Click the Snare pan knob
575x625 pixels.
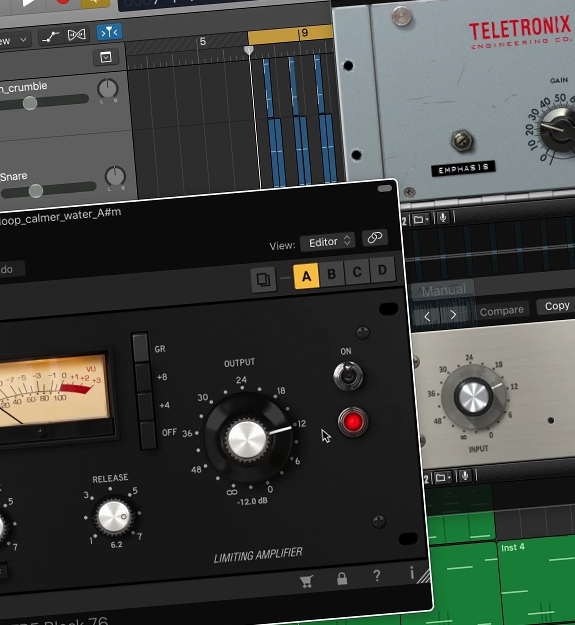click(115, 176)
